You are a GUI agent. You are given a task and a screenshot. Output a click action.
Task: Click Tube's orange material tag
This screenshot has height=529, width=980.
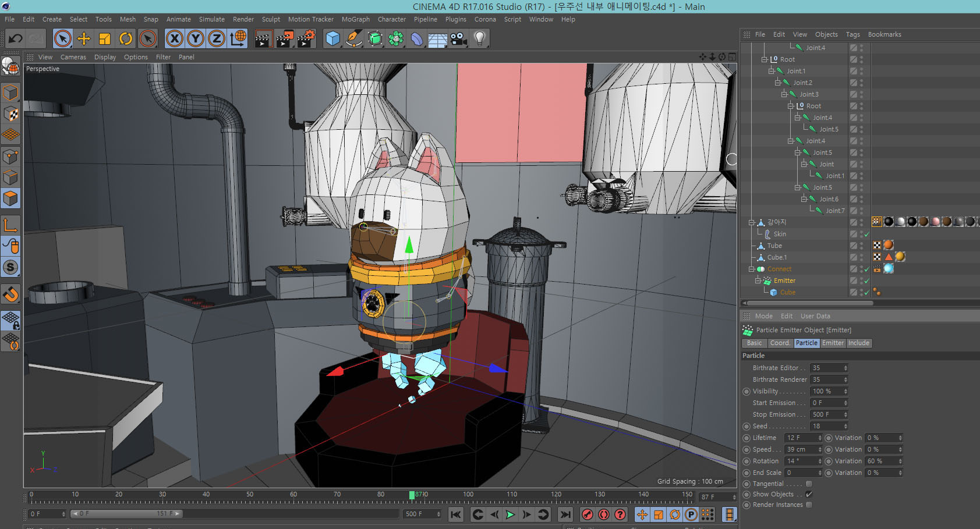[x=888, y=245]
